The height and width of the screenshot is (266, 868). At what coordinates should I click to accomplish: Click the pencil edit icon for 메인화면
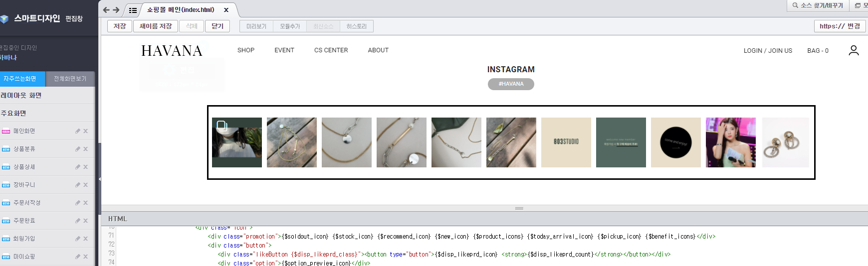(x=78, y=131)
